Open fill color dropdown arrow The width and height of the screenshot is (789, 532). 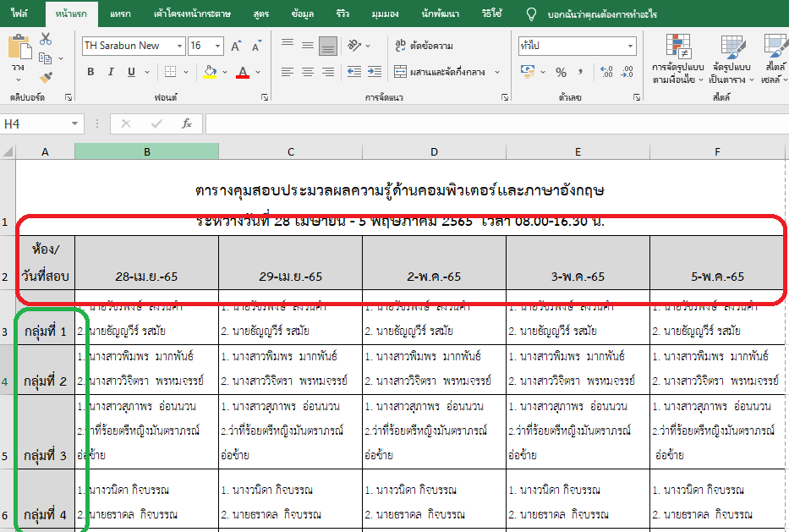(x=224, y=72)
